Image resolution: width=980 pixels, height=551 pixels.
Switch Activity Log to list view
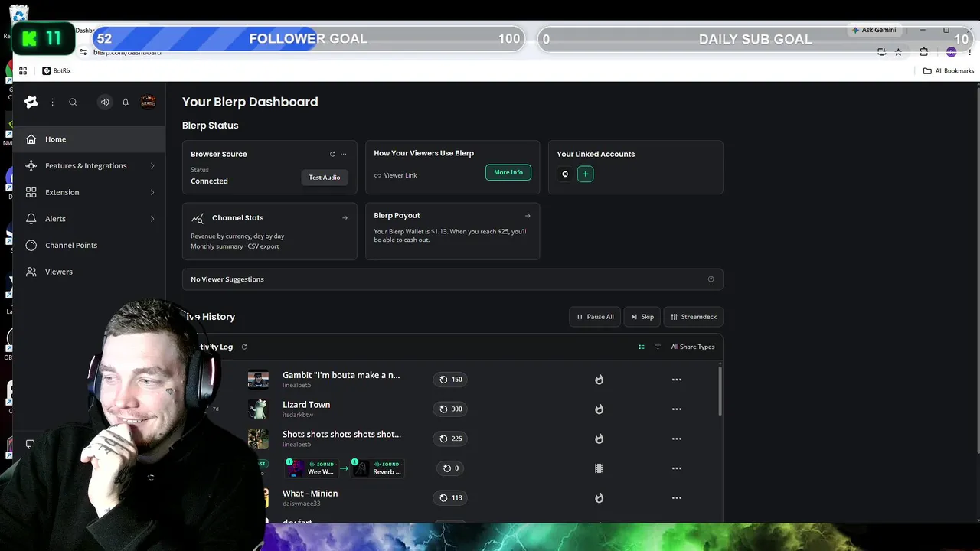pos(642,347)
